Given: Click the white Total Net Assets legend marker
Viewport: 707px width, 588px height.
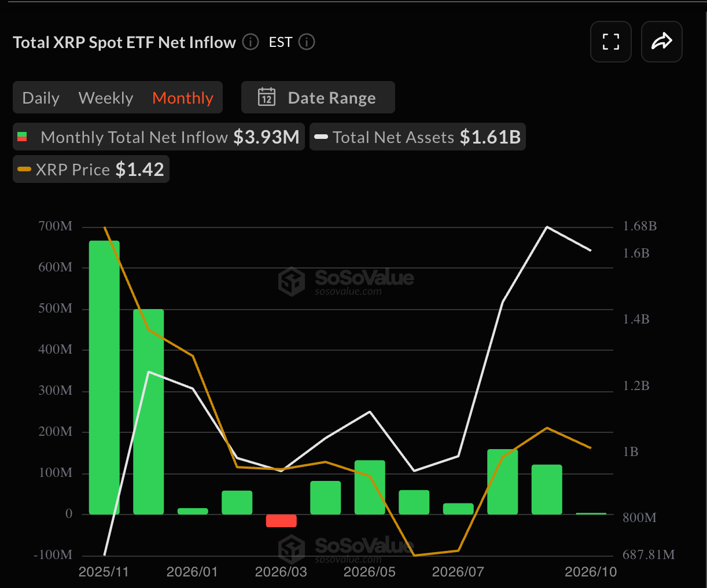Looking at the screenshot, I should 321,137.
